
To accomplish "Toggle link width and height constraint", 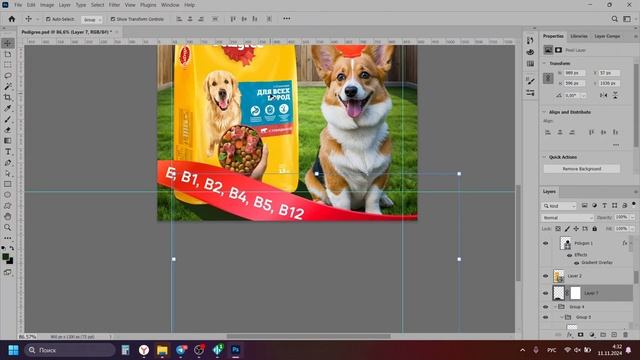I will [x=548, y=78].
